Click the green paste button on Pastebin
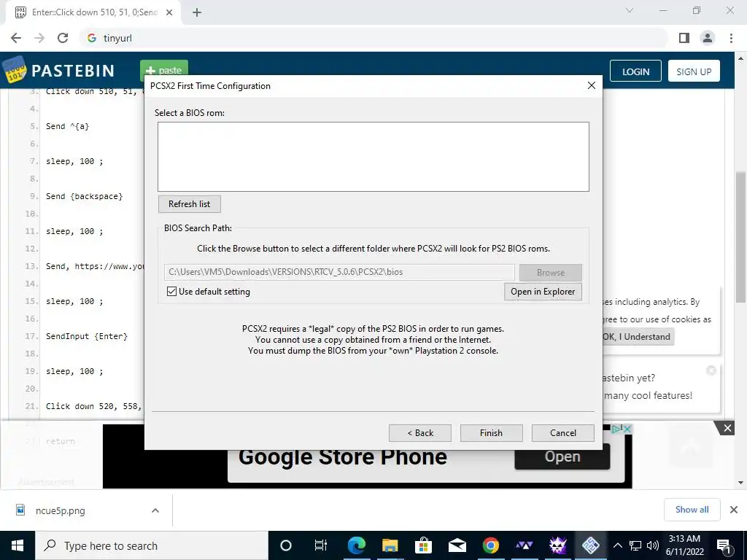The image size is (747, 560). [x=164, y=69]
